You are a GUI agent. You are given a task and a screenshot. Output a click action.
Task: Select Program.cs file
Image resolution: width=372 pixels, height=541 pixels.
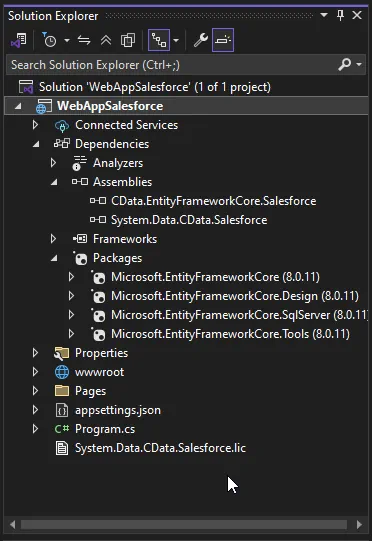click(105, 429)
